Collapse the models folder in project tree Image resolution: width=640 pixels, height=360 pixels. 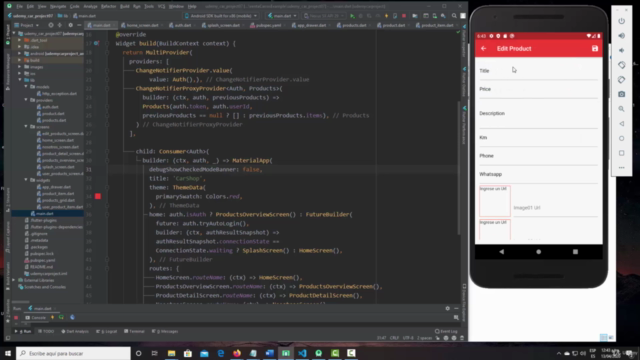coord(27,87)
